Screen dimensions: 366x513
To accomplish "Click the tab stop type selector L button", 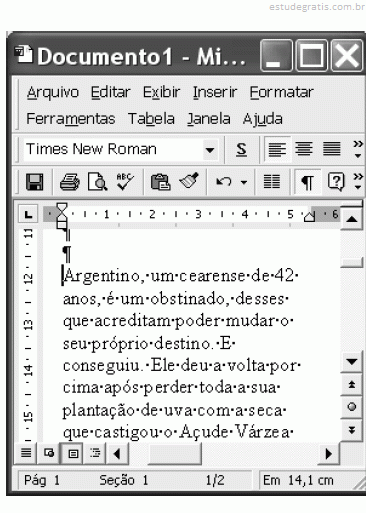I will [x=29, y=214].
